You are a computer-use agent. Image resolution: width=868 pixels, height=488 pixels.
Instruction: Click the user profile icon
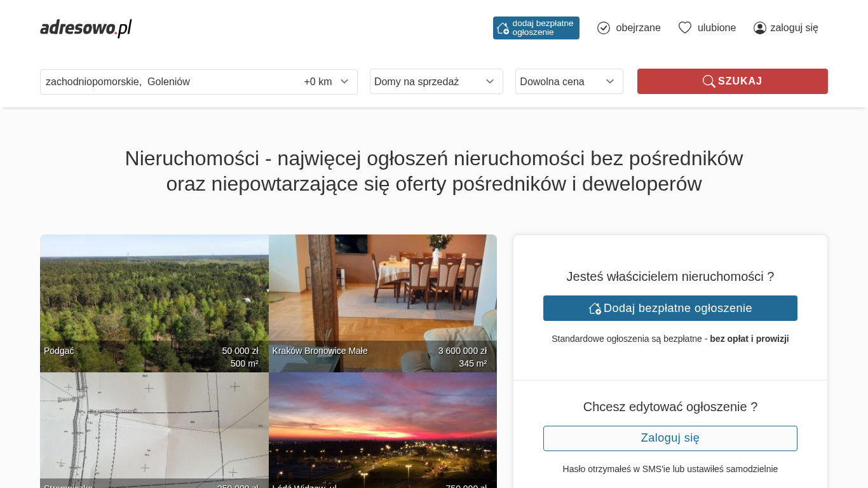pyautogui.click(x=759, y=28)
